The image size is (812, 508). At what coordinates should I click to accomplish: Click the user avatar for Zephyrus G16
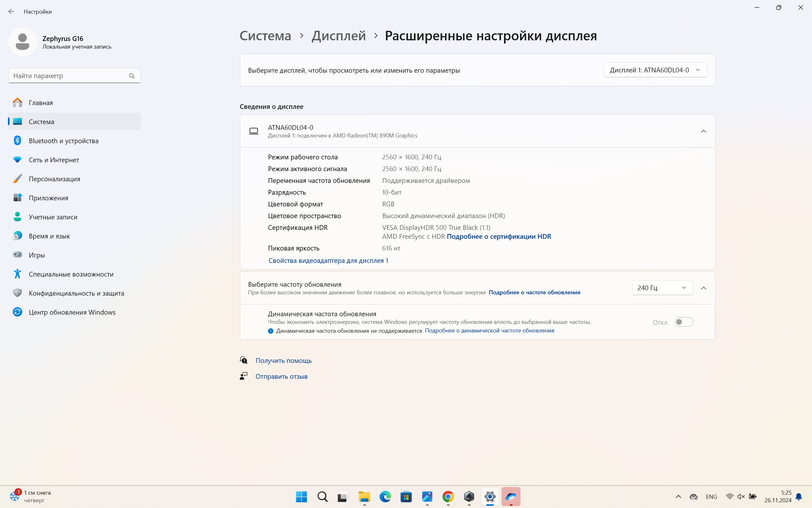point(23,42)
